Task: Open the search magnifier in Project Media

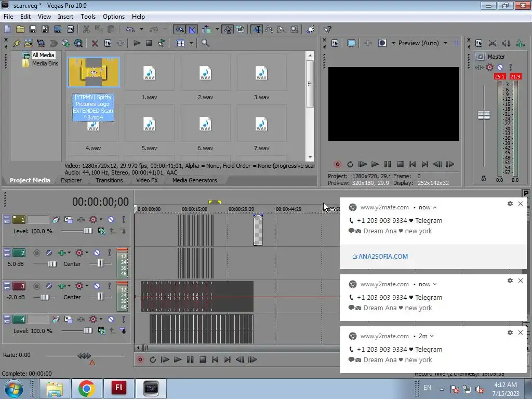Action: point(205,43)
